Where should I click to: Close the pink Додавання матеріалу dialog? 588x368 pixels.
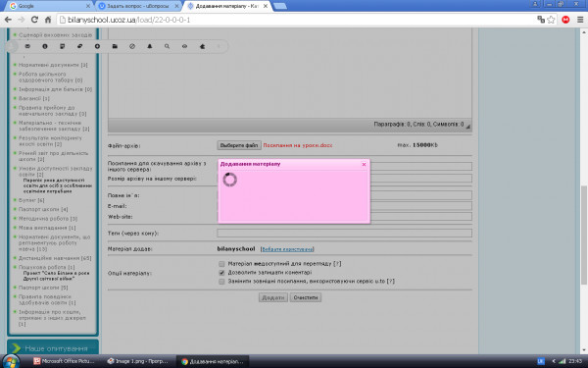click(364, 164)
